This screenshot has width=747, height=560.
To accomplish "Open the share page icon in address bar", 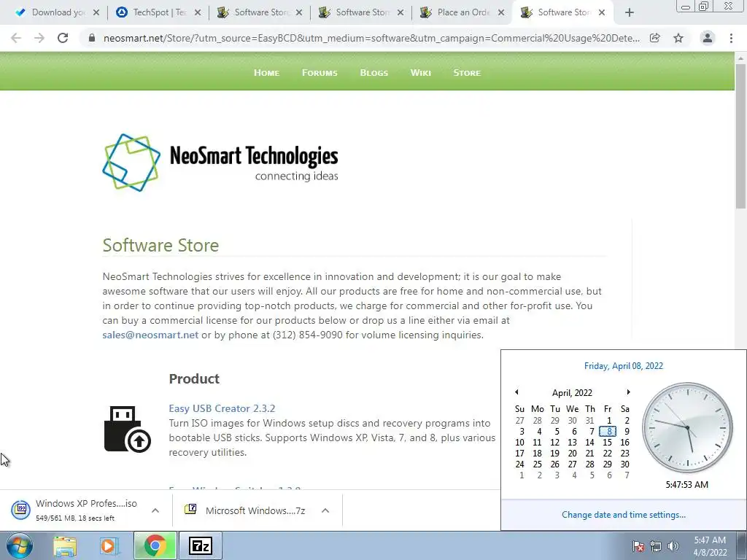I will coord(655,38).
